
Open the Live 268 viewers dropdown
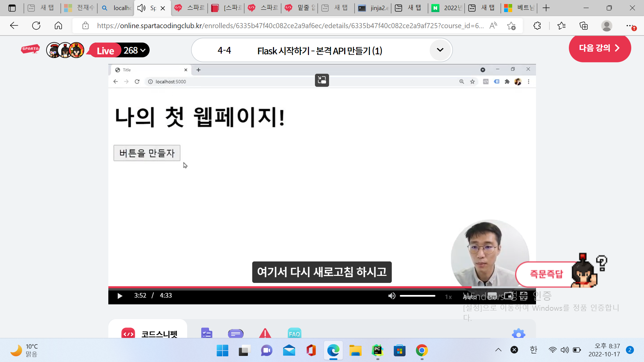[143, 50]
